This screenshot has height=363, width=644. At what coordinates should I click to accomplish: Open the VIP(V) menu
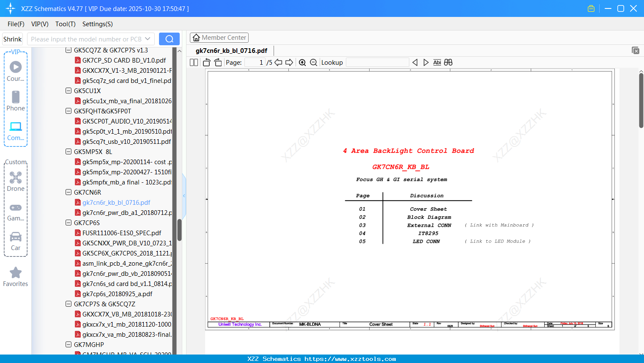(x=40, y=24)
